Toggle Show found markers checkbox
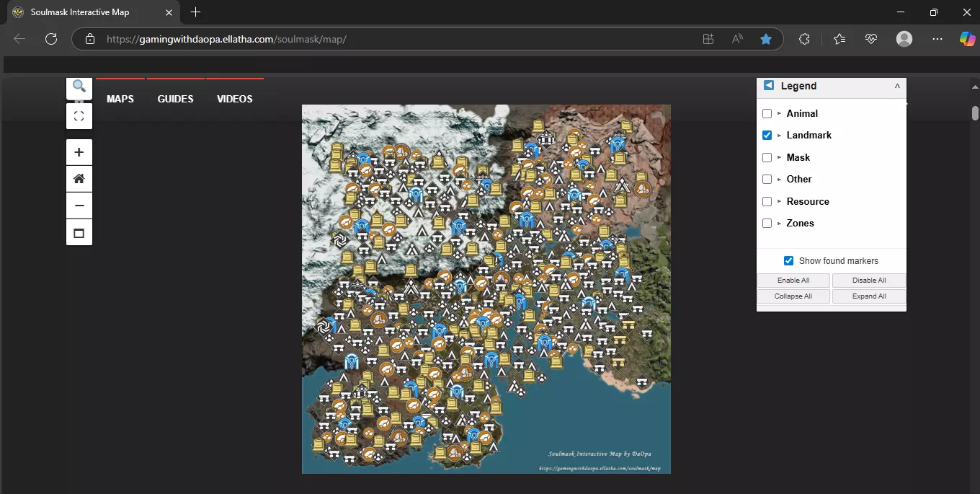Image resolution: width=980 pixels, height=494 pixels. click(x=788, y=261)
